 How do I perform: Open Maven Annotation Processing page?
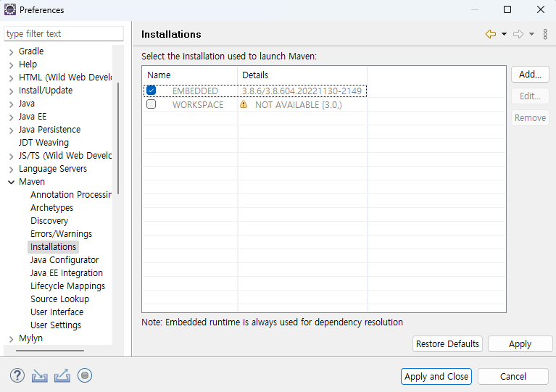[x=70, y=195]
